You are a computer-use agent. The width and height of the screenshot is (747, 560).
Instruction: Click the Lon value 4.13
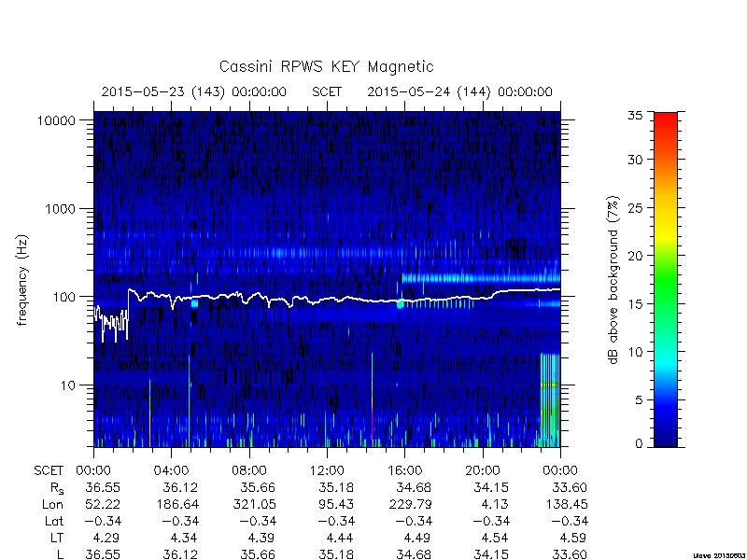tap(496, 504)
